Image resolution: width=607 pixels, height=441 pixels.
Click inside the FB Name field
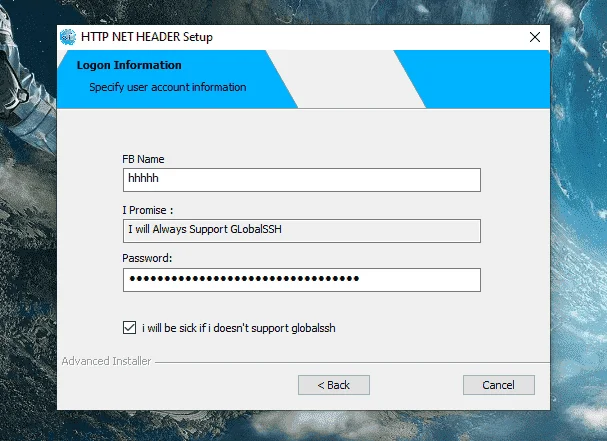pyautogui.click(x=302, y=180)
